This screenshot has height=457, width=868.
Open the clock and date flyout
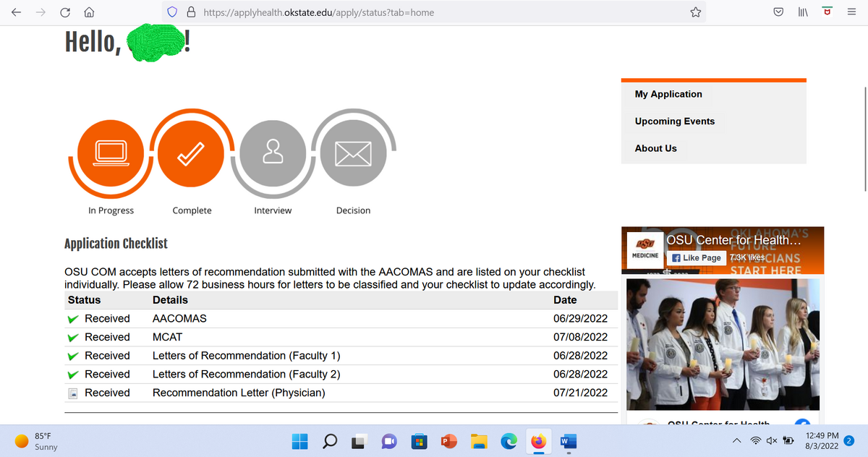(x=821, y=441)
